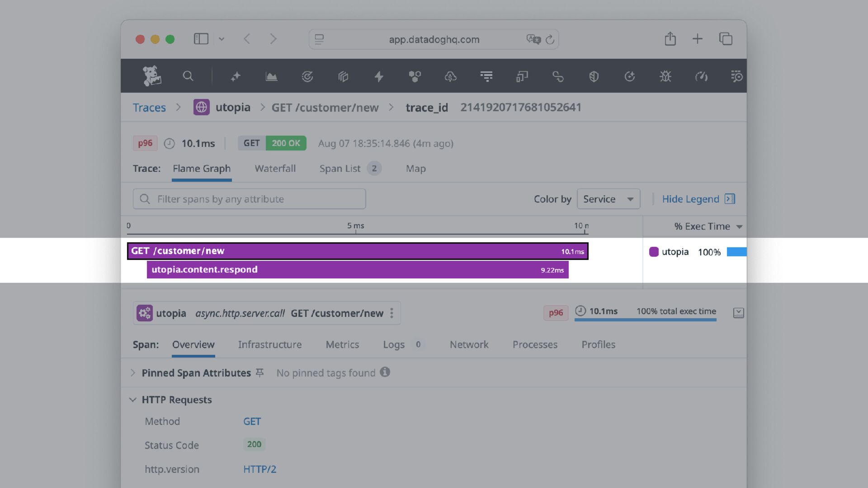Open the Dashboards area-chart nav icon
Image resolution: width=868 pixels, height=488 pixels.
click(x=271, y=76)
